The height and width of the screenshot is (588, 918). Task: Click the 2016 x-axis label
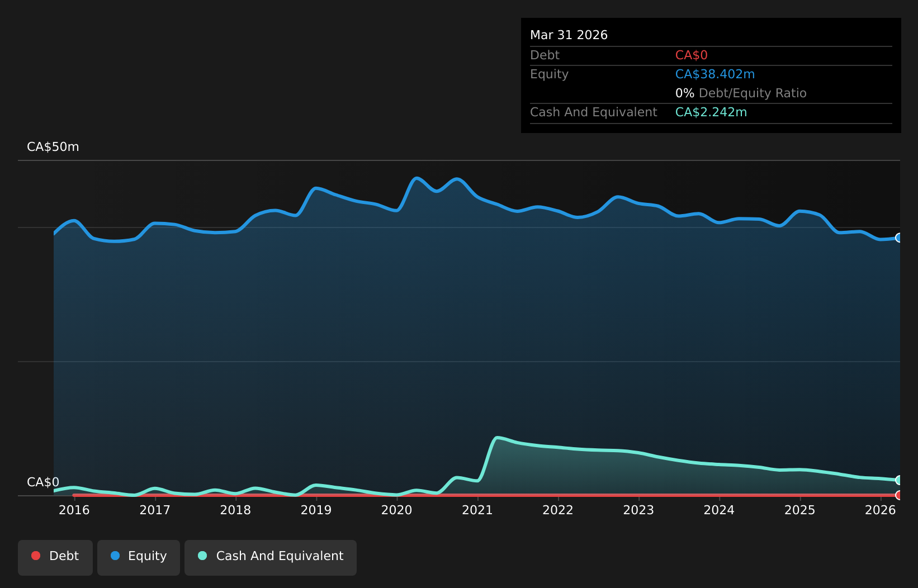74,510
